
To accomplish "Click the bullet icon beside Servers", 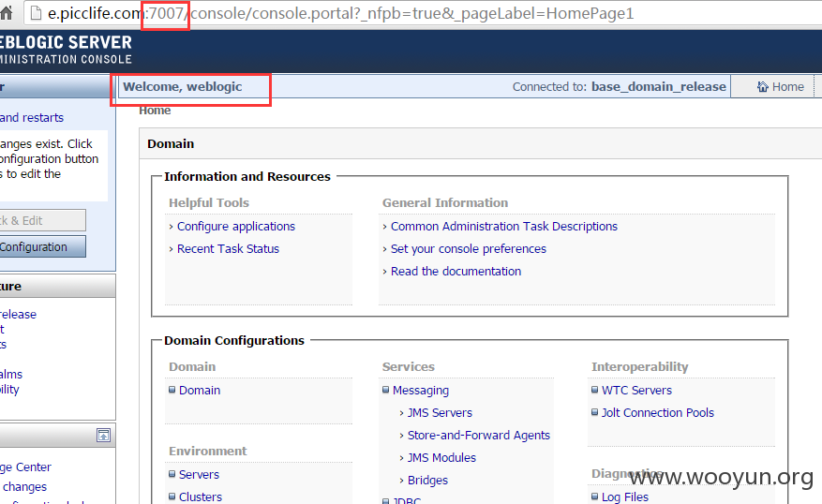I will (x=172, y=474).
